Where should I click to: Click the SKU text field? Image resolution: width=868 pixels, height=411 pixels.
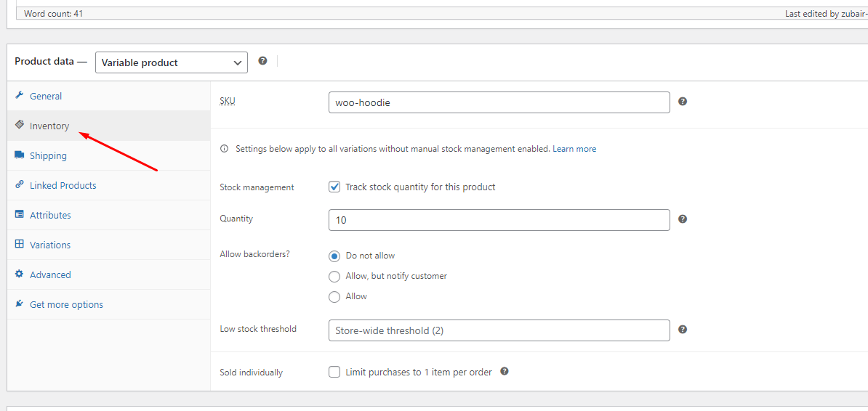pos(499,102)
